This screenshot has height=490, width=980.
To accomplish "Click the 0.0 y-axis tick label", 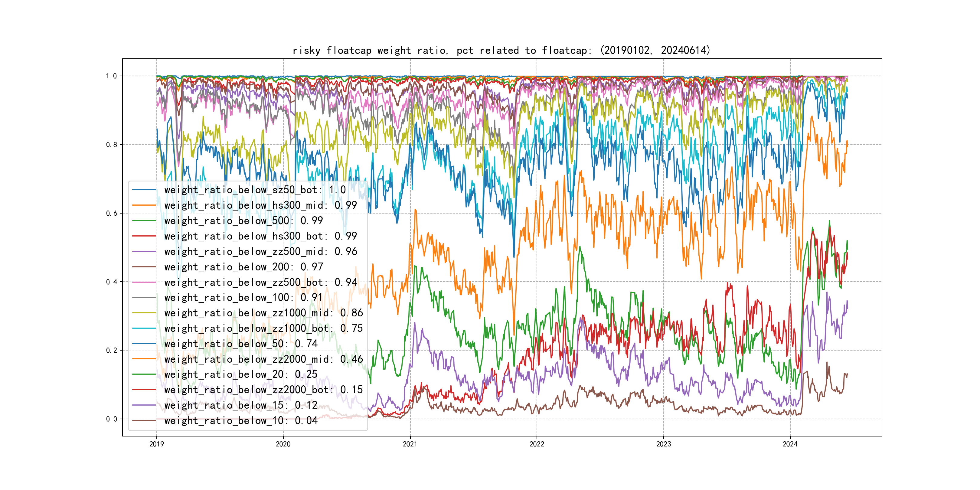I will pyautogui.click(x=111, y=419).
